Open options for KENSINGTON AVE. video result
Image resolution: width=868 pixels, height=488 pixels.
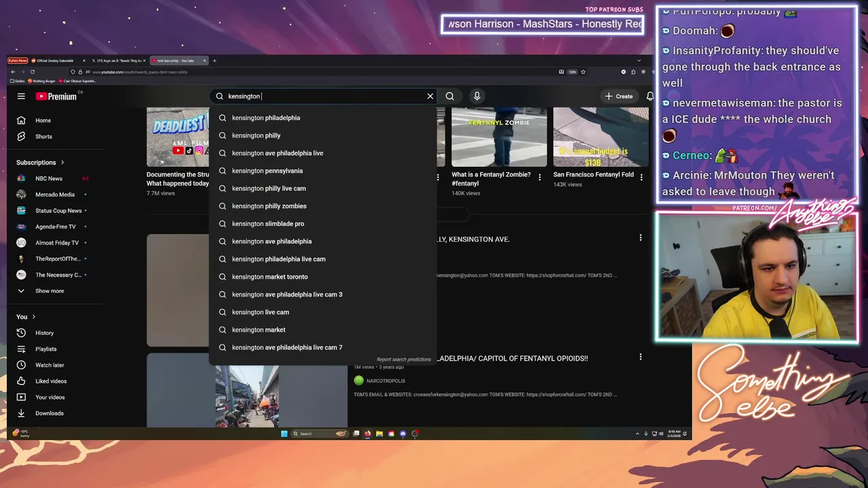point(640,238)
